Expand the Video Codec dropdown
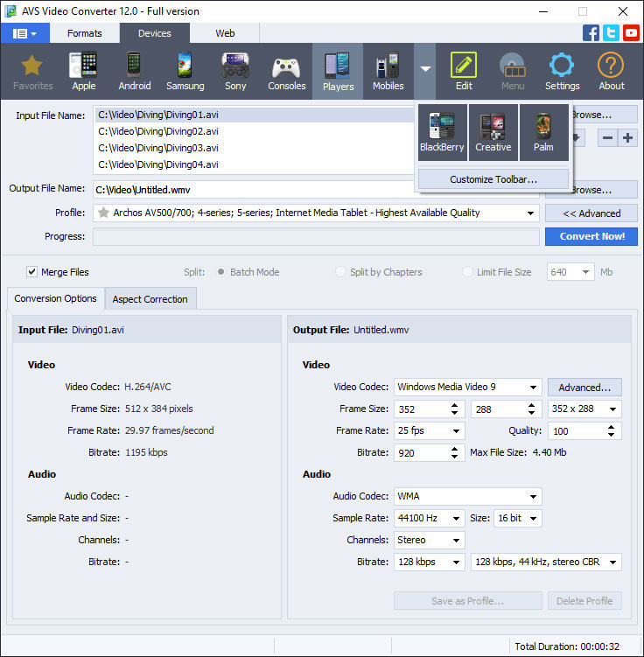 [467, 387]
